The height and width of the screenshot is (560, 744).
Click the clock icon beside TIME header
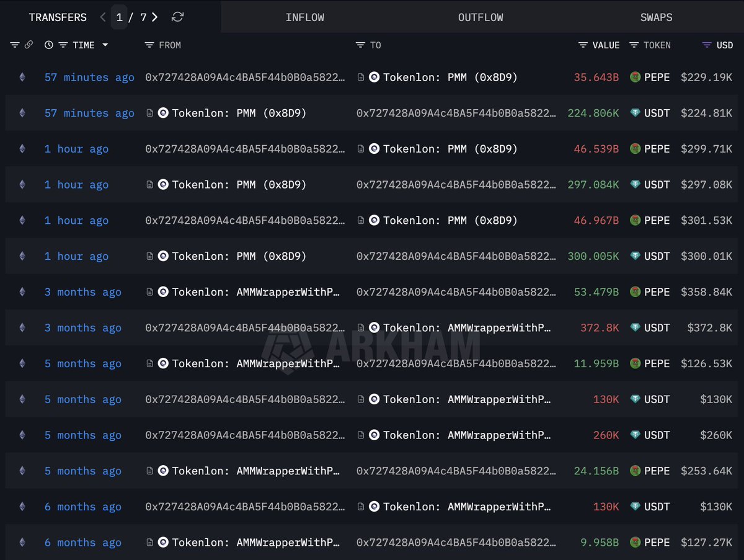click(x=49, y=45)
